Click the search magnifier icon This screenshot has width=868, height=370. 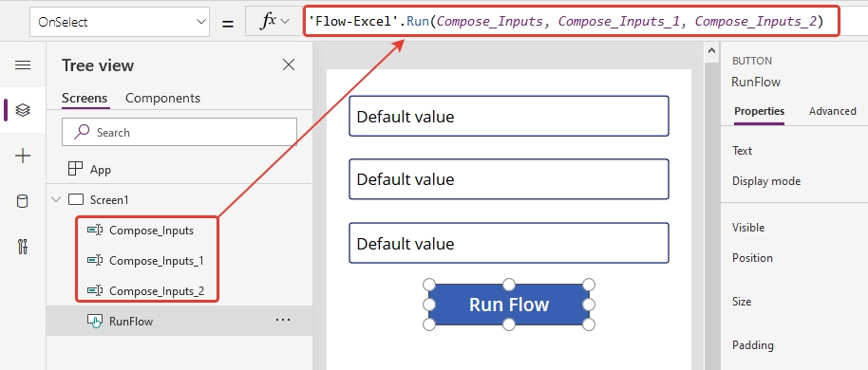coord(82,132)
